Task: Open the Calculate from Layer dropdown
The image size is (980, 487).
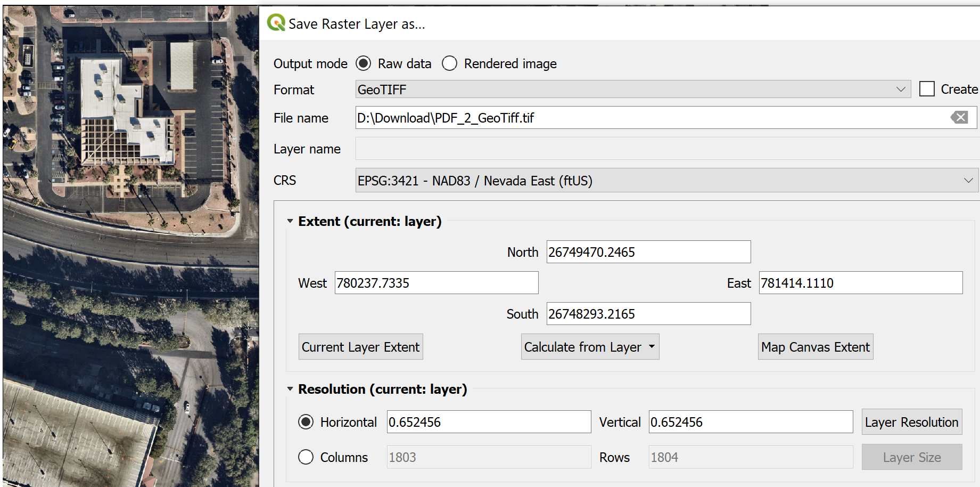Action: (x=590, y=346)
